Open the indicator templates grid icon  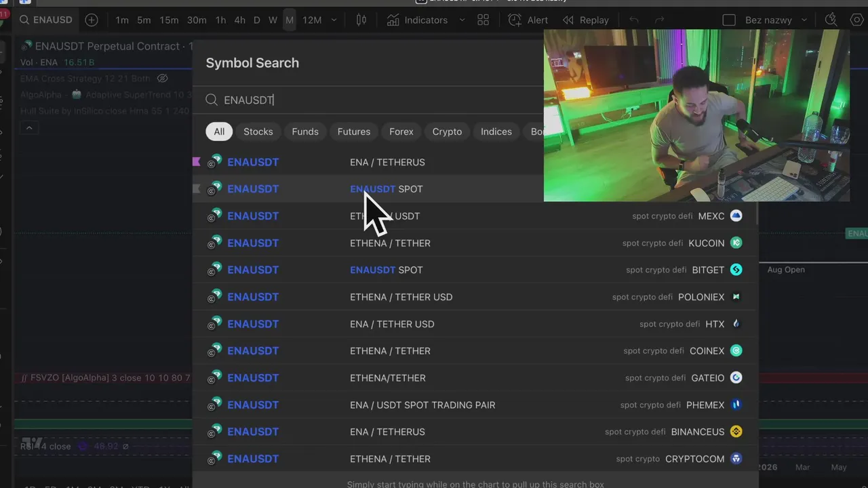pyautogui.click(x=484, y=20)
